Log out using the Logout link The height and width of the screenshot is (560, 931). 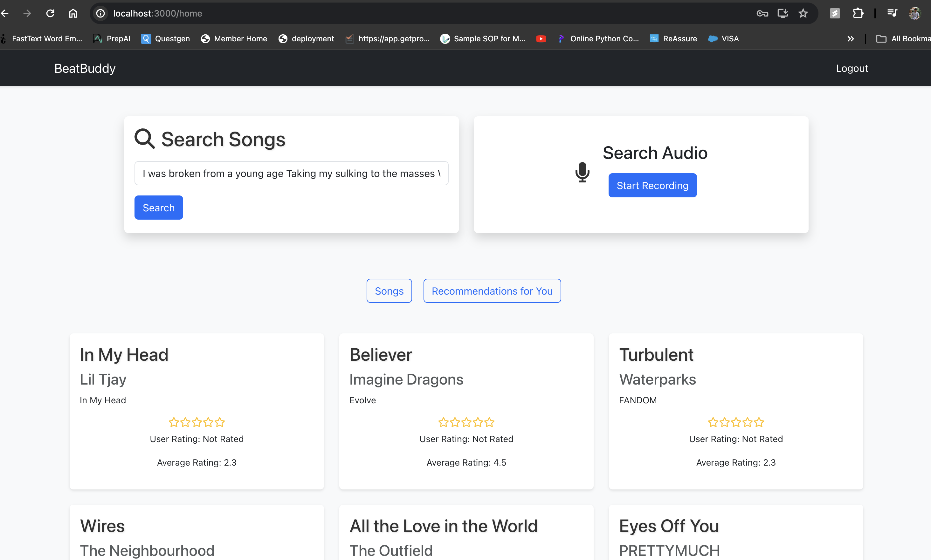point(851,68)
